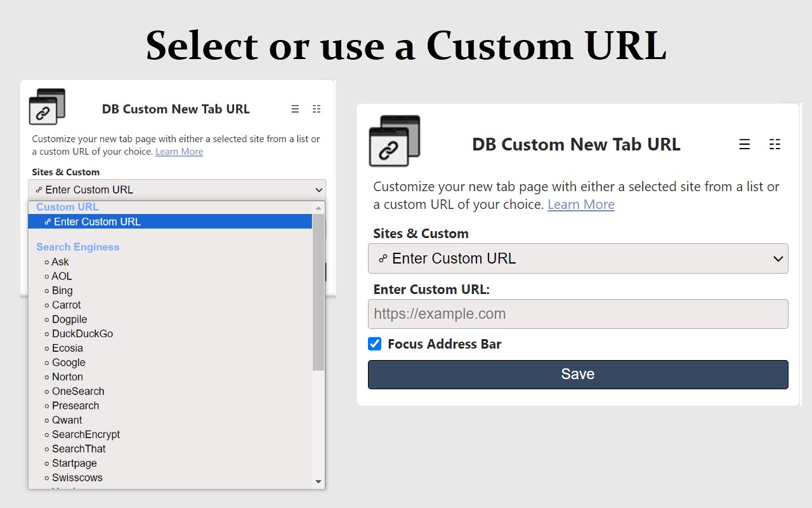Click dropdown list scrollbar down arrow
The height and width of the screenshot is (508, 812).
coord(318,482)
